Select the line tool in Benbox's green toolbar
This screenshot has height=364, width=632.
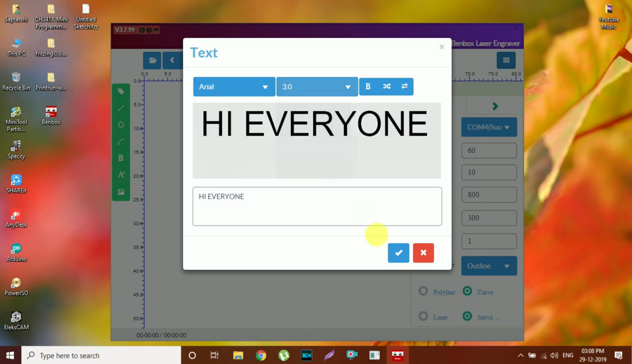[121, 108]
